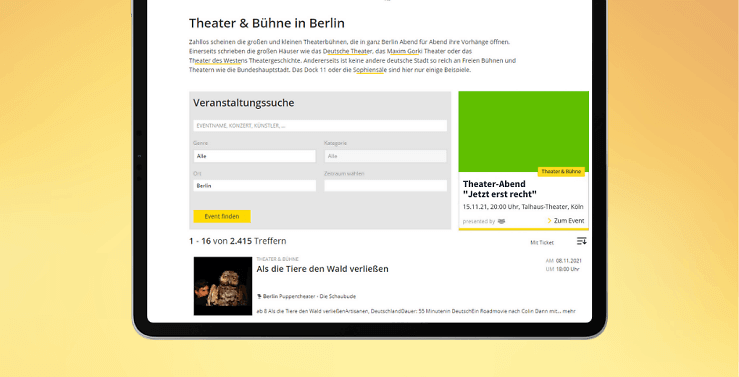Click the Zum Event link

[569, 221]
